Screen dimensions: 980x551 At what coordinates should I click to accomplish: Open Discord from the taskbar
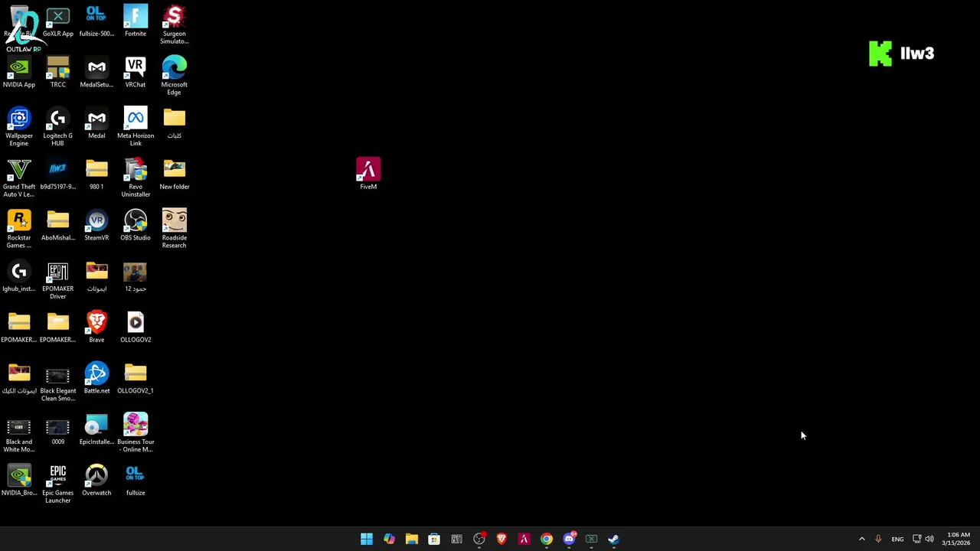tap(569, 539)
